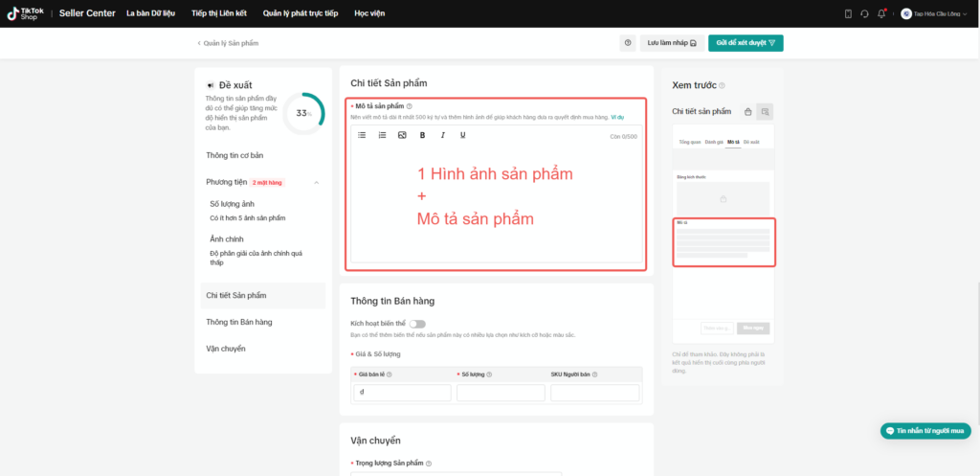980x476 pixels.
Task: Select shopping bag preview mode icon
Action: pos(747,112)
